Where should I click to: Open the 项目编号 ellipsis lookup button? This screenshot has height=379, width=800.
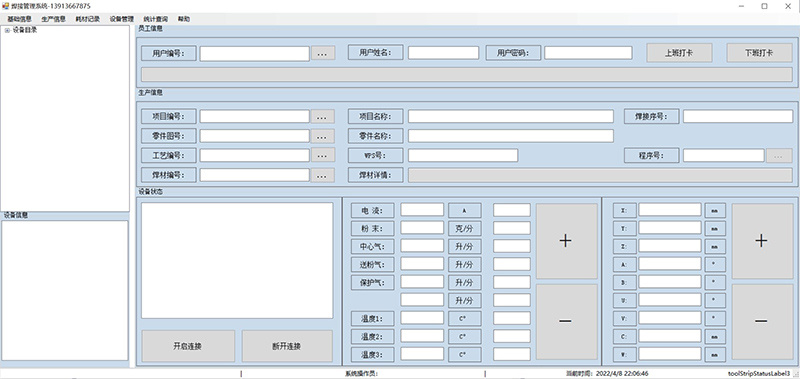[x=323, y=116]
